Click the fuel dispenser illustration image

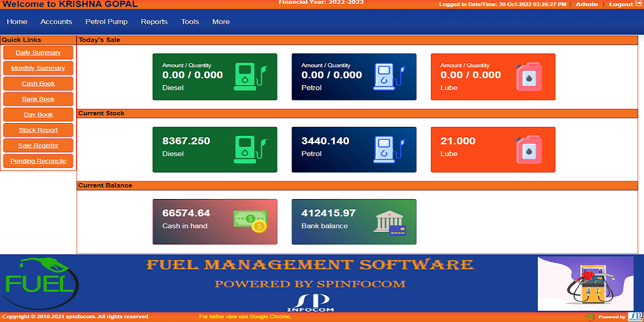tap(585, 283)
